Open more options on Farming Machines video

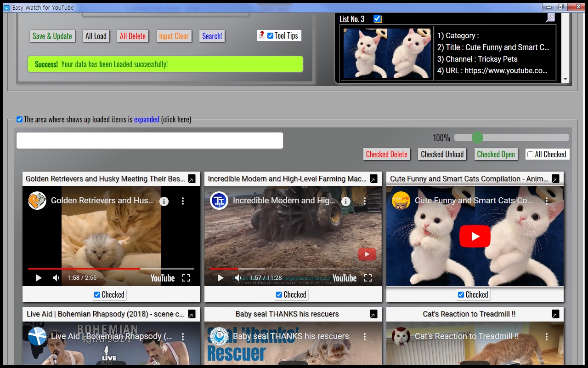(365, 201)
